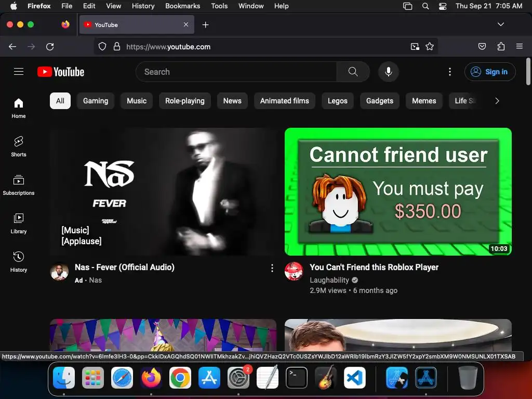Open the File menu
The height and width of the screenshot is (399, 532).
[x=67, y=6]
